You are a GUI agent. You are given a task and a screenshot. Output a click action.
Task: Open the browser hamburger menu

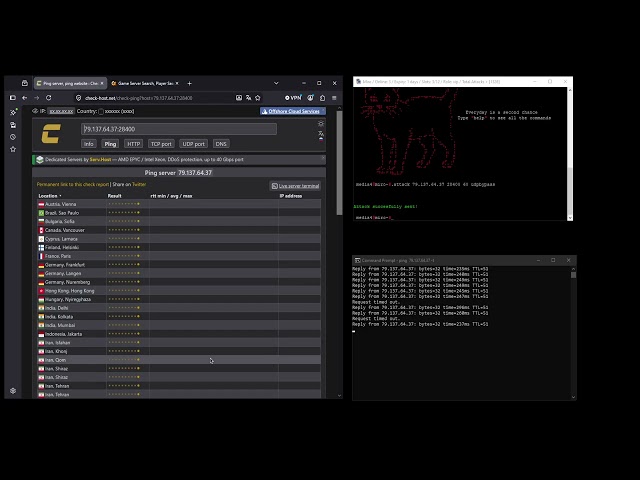point(334,98)
